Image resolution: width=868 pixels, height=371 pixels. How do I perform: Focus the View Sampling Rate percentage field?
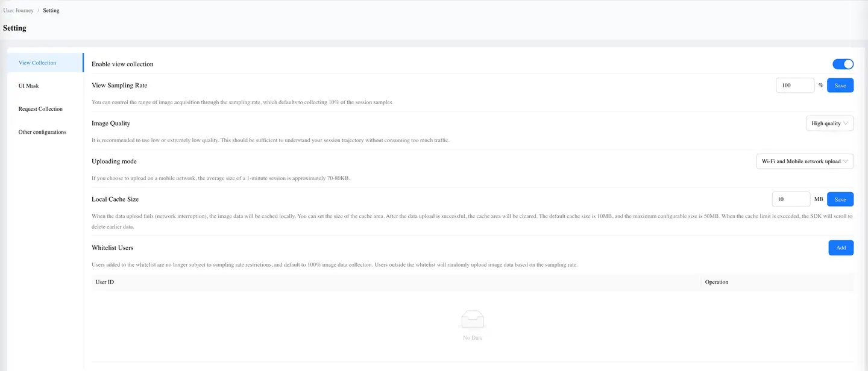click(795, 86)
